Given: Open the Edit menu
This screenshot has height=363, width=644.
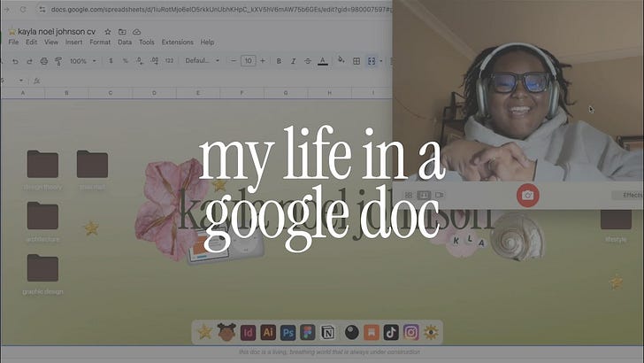Looking at the screenshot, I should (31, 42).
